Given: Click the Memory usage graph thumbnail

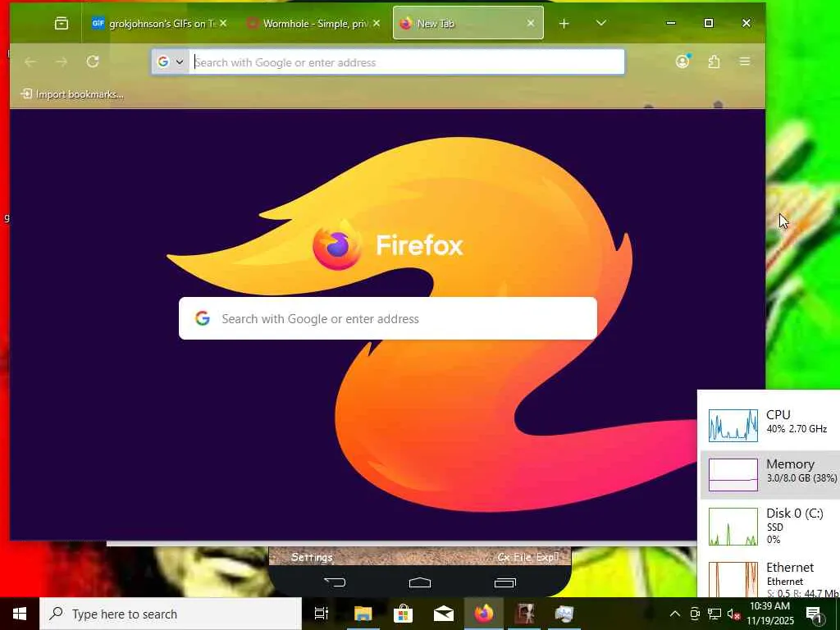Looking at the screenshot, I should coord(733,475).
